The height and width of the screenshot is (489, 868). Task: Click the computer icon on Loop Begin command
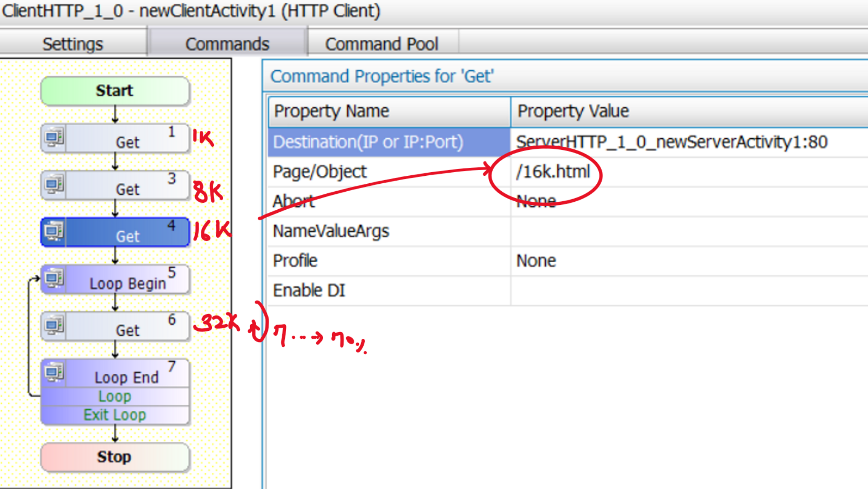click(54, 278)
